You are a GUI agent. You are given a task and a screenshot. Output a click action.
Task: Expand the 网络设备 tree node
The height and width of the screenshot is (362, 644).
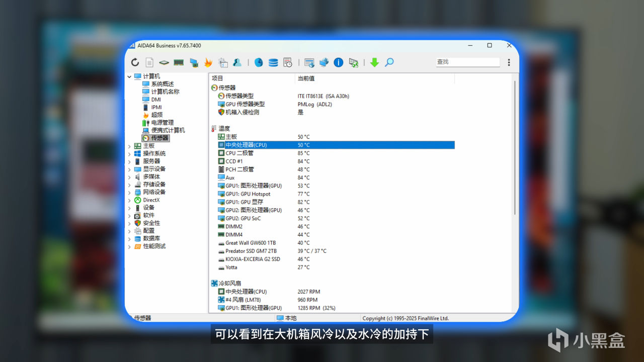pyautogui.click(x=129, y=192)
